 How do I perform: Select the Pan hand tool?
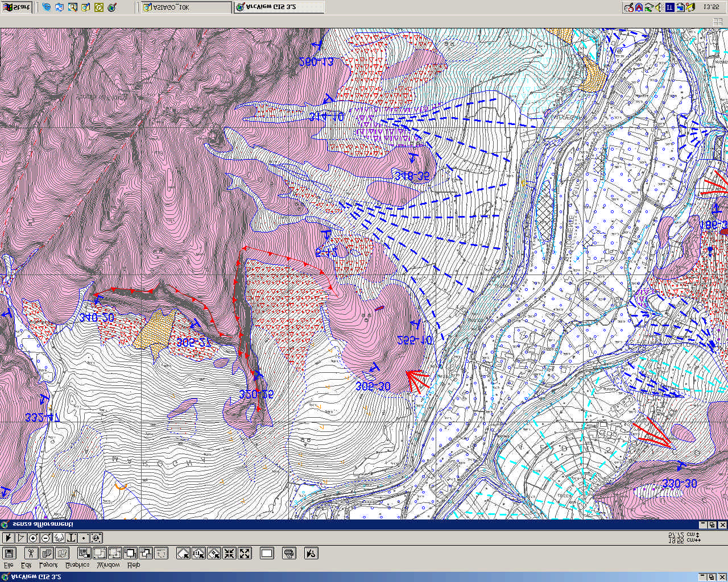[x=59, y=538]
